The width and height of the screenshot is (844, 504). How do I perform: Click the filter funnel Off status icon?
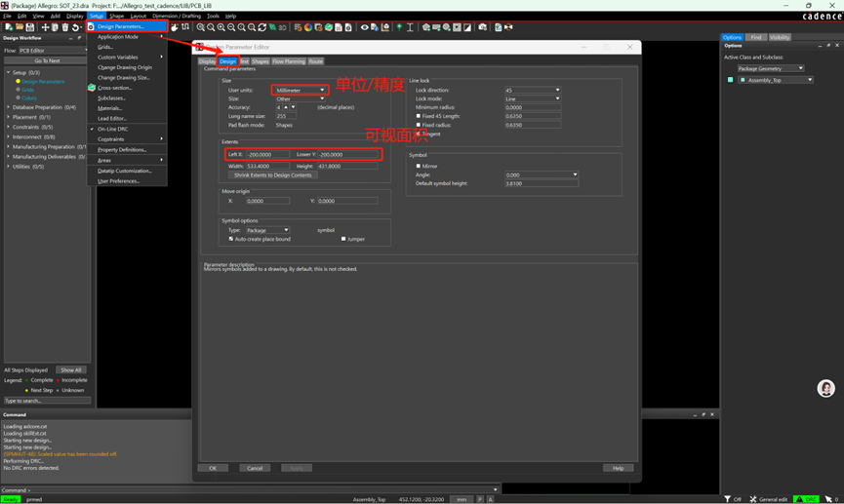[x=728, y=499]
